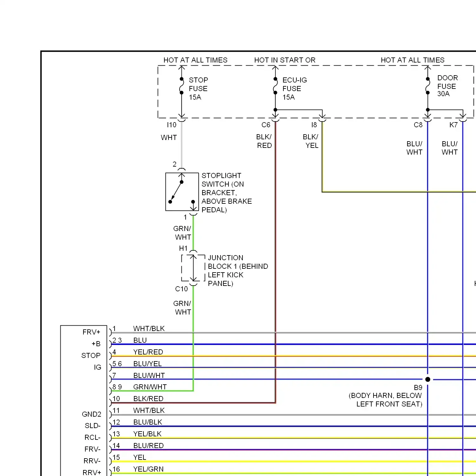Click stoplight switch terminal number 1
The height and width of the screenshot is (476, 476).
pos(185,217)
